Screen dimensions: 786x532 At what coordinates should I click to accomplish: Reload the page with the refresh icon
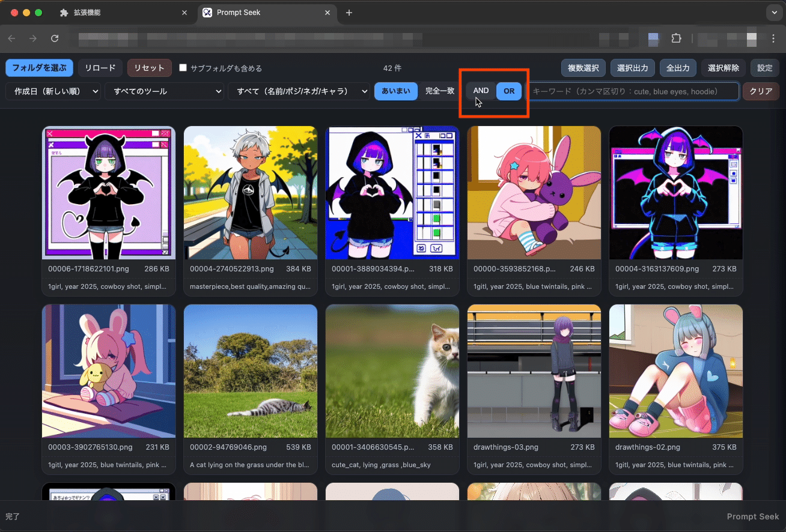[x=55, y=38]
